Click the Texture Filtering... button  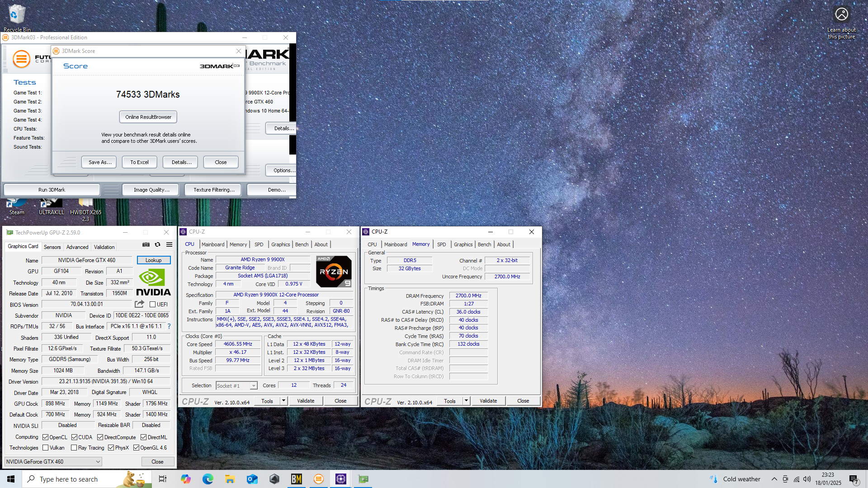point(214,190)
